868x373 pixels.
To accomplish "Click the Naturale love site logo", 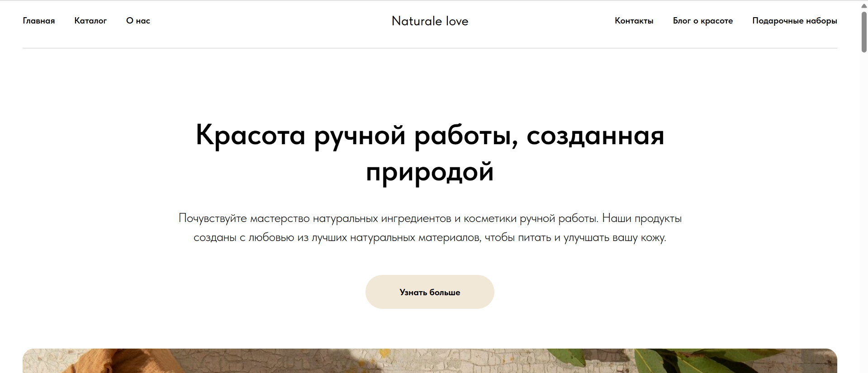I will (430, 21).
